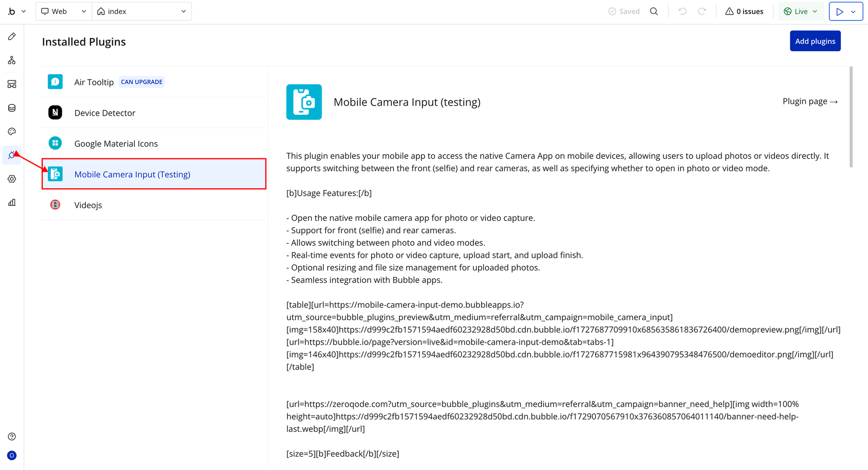Click the undo arrow icon
868x470 pixels.
point(682,11)
